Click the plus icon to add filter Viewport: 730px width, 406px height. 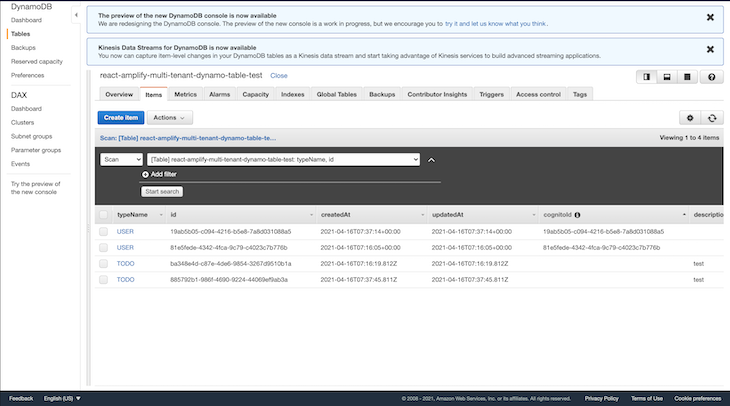click(146, 174)
